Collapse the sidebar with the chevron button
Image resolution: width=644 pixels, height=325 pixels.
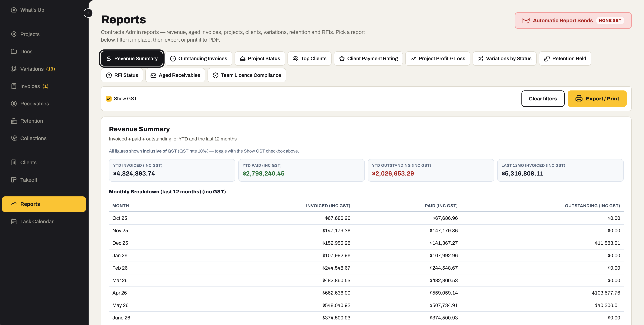88,13
